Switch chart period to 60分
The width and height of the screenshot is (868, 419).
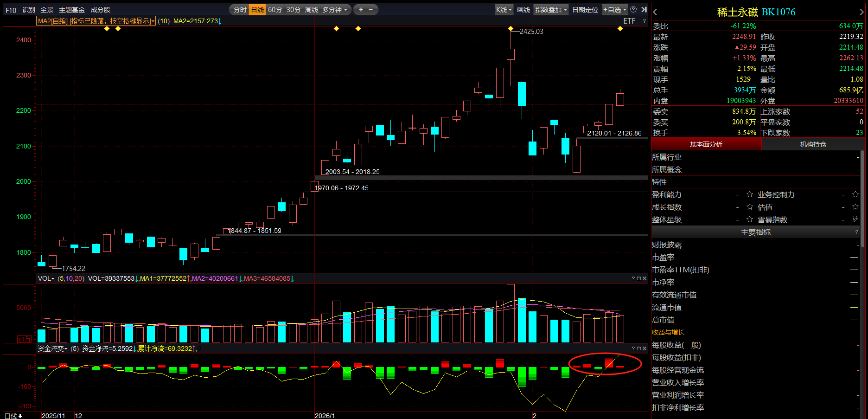point(275,10)
